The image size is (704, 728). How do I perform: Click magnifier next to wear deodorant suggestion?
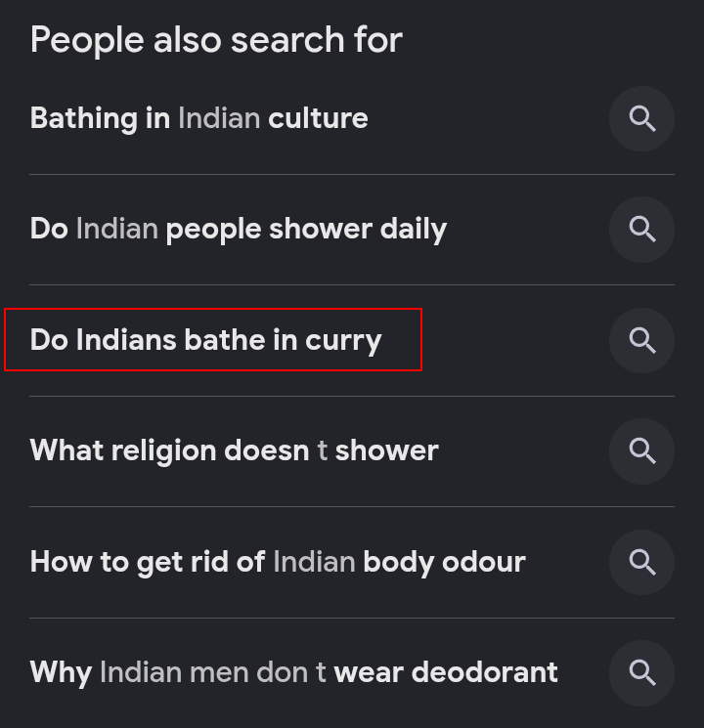click(641, 673)
